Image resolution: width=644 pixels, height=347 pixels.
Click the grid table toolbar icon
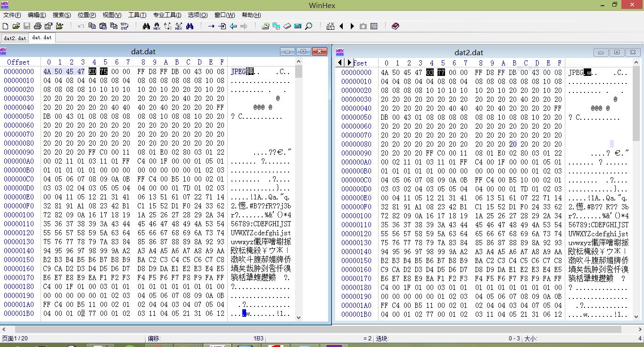(x=374, y=26)
